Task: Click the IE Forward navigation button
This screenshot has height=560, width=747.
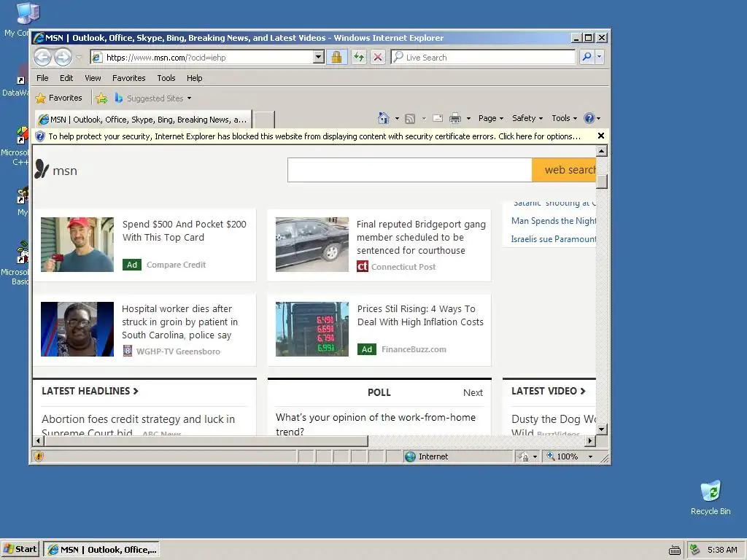Action: coord(63,58)
